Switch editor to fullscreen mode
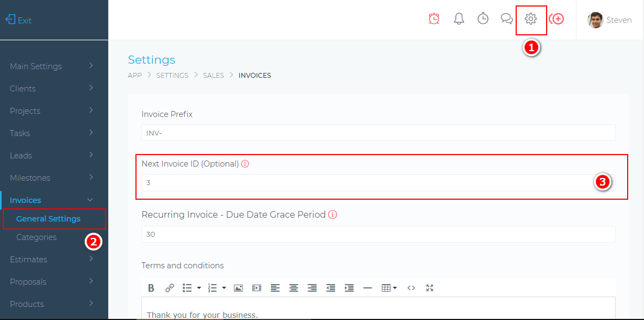Screen dimensions: 644x320 tap(430, 288)
